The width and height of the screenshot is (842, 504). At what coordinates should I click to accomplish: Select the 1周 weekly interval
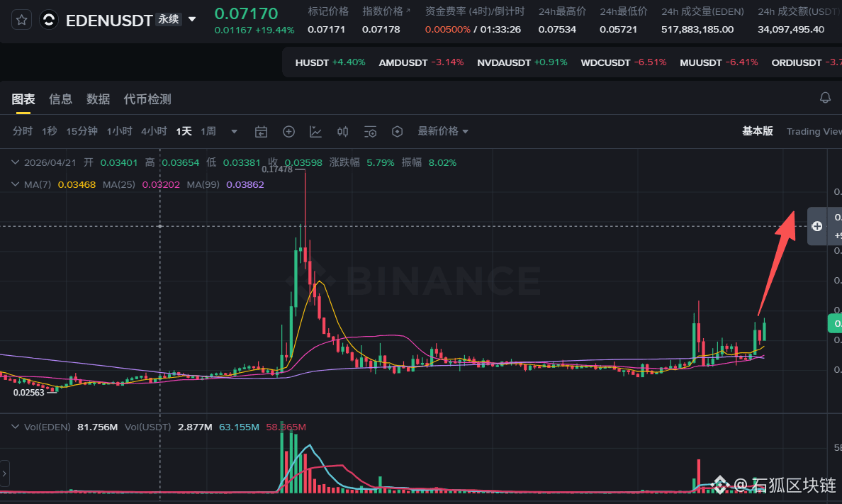coord(208,131)
